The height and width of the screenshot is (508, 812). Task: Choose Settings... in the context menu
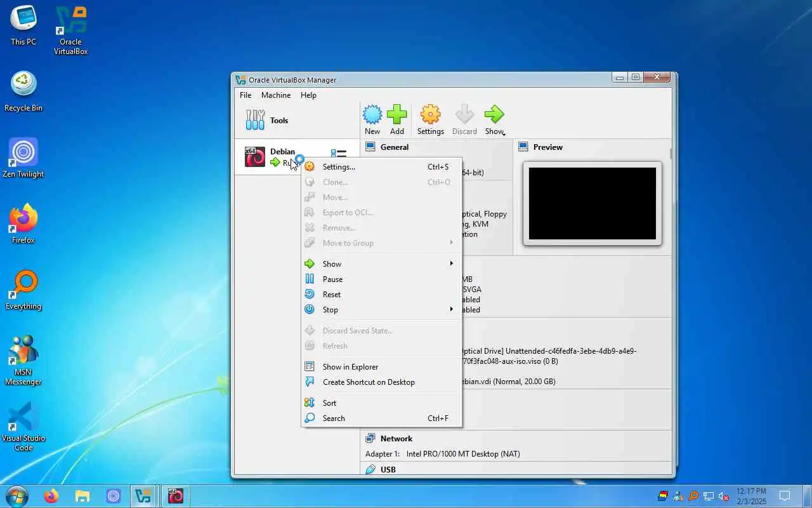coord(381,167)
